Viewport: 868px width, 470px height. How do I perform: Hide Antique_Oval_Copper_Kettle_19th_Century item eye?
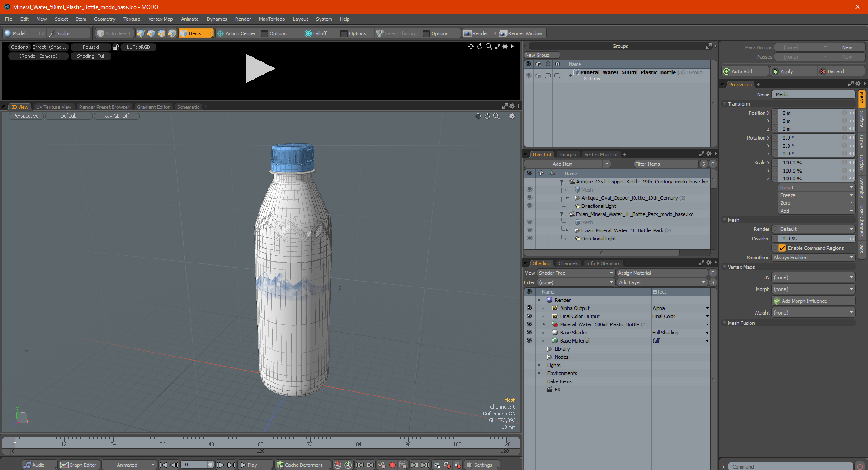point(529,198)
